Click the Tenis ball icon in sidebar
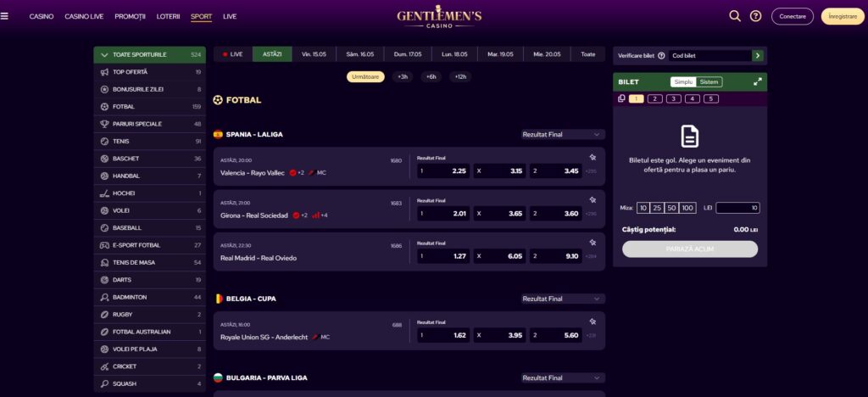 pos(104,141)
